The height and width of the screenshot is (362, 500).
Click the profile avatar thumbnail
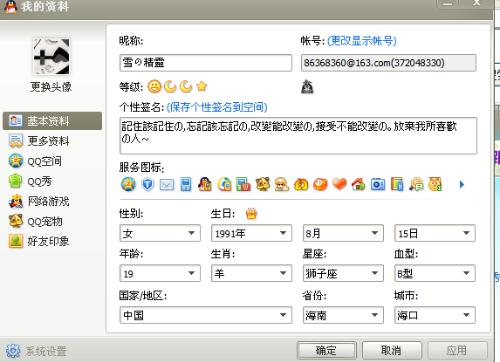tap(51, 56)
